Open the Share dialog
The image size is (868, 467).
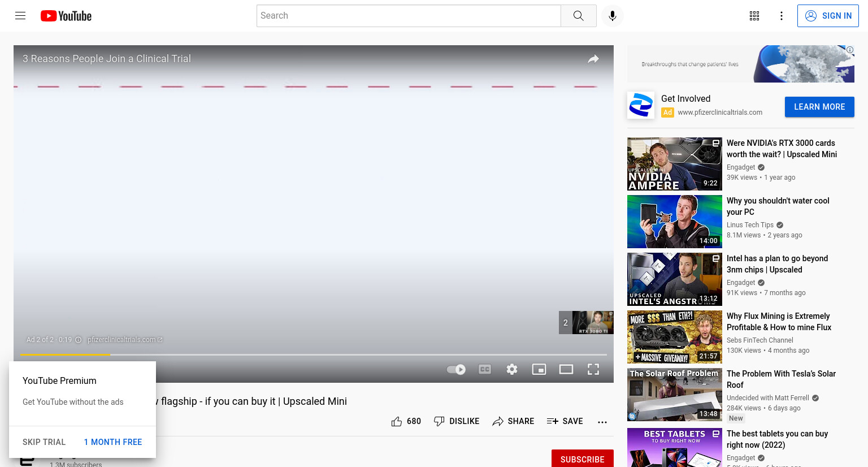[x=513, y=421]
